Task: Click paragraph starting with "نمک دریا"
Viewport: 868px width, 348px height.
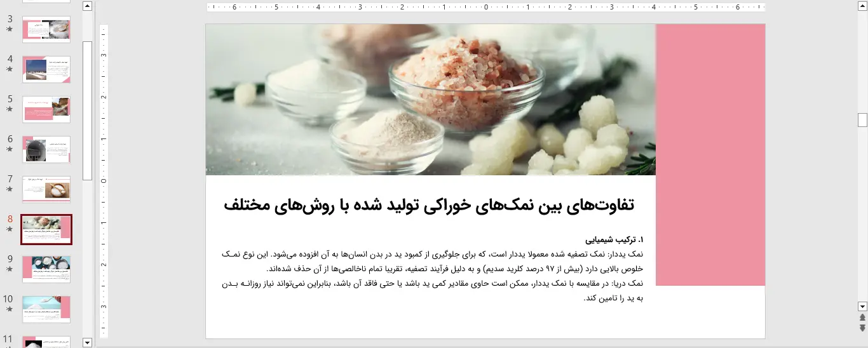Action: [x=433, y=290]
